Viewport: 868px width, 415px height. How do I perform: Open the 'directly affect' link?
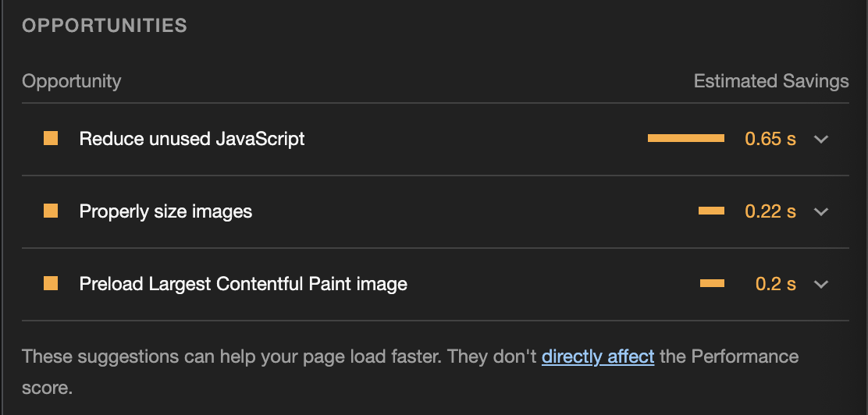[x=597, y=357]
